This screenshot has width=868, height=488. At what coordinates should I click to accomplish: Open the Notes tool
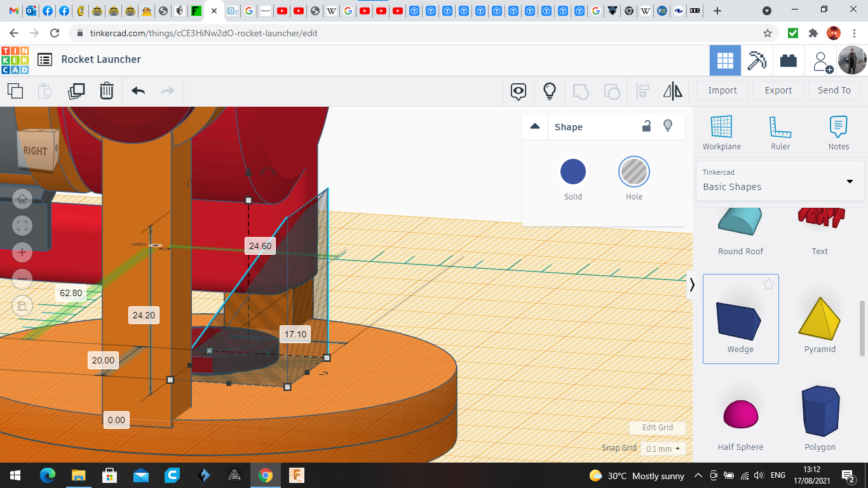839,133
